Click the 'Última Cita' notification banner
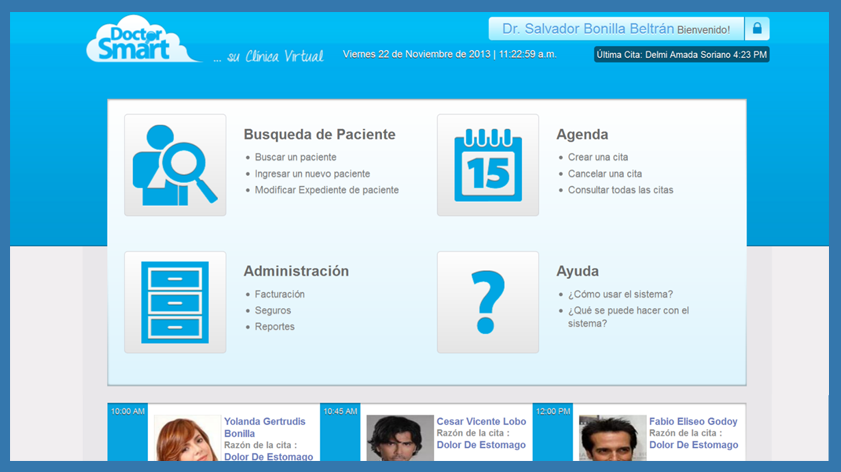 682,54
